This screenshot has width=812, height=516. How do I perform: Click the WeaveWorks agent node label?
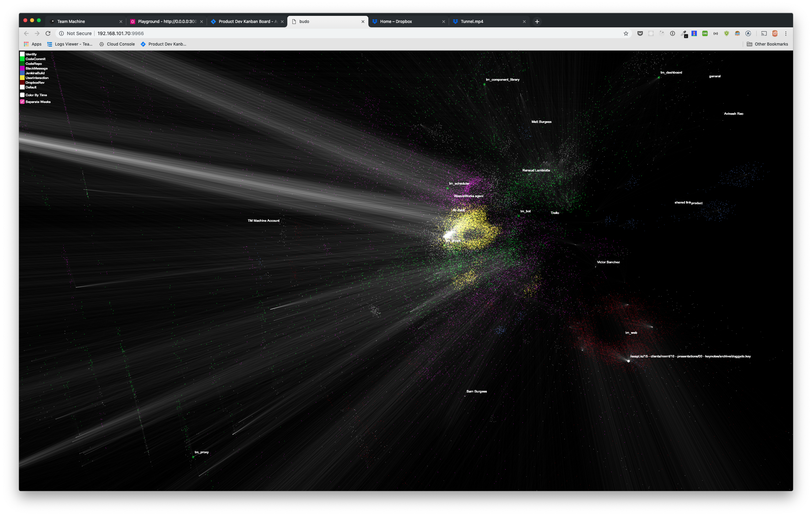tap(469, 196)
